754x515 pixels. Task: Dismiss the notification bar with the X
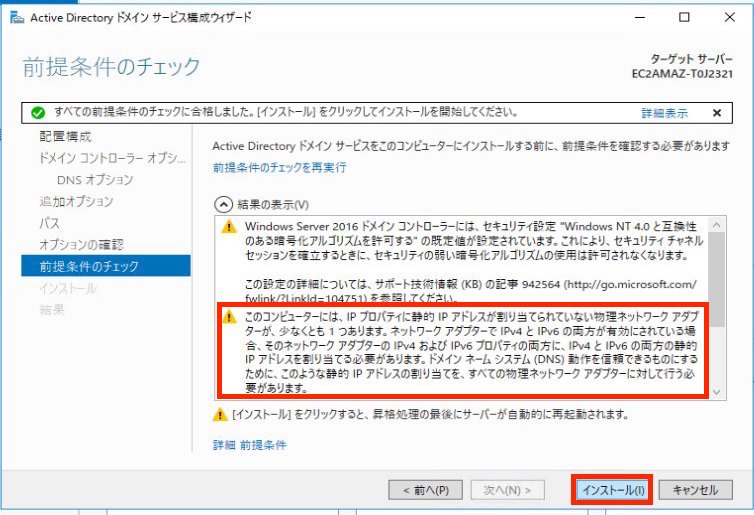click(x=716, y=113)
